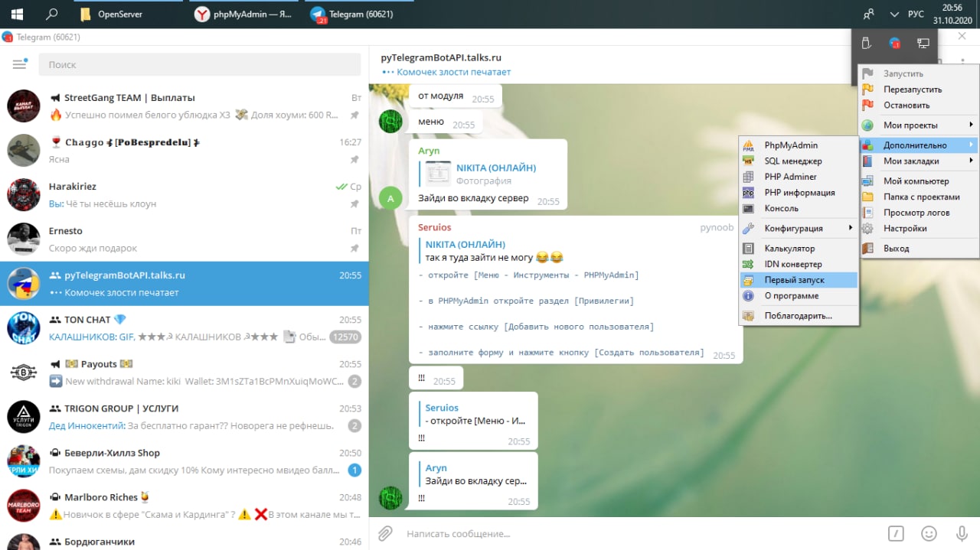Image resolution: width=980 pixels, height=550 pixels.
Task: Open Просмотр логов entry
Action: click(918, 213)
